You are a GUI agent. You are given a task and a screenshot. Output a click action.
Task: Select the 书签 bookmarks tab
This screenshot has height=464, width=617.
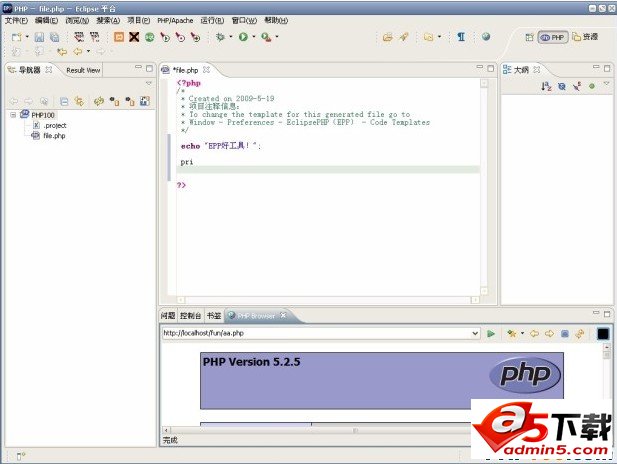214,316
